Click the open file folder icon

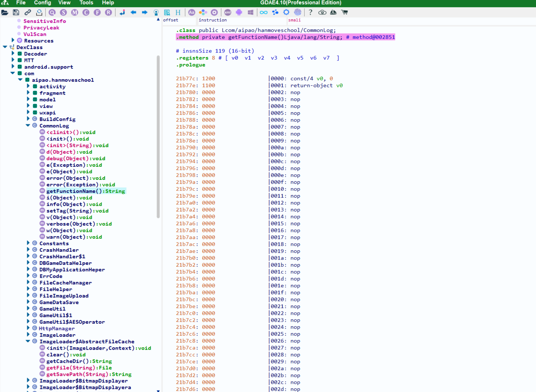pos(5,12)
